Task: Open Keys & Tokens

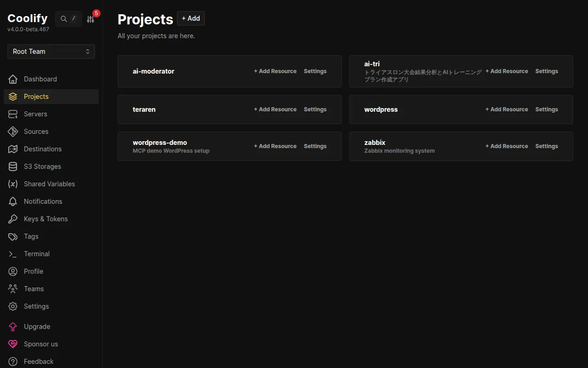Action: pyautogui.click(x=46, y=218)
